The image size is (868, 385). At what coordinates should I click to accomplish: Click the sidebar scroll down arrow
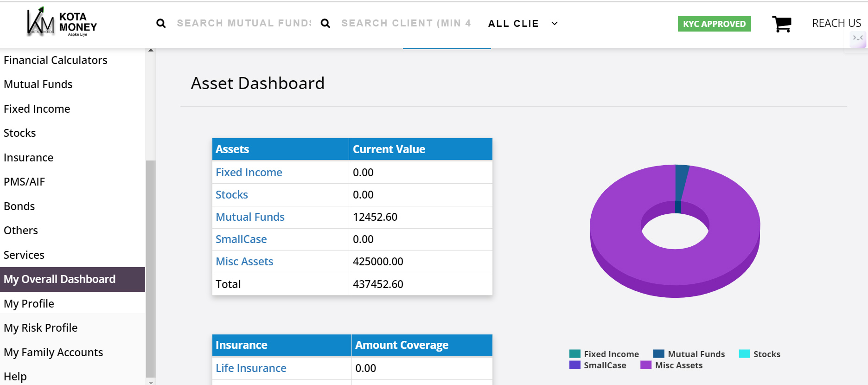151,382
